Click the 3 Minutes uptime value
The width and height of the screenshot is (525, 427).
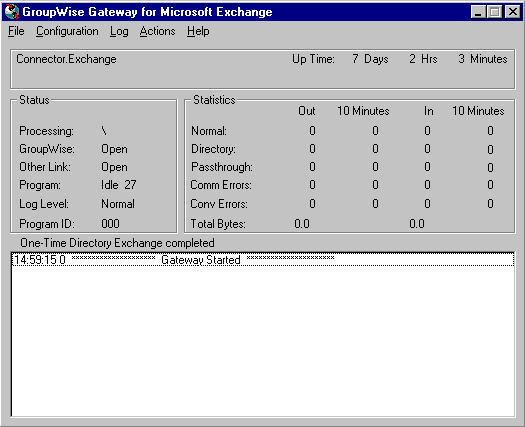[x=483, y=59]
